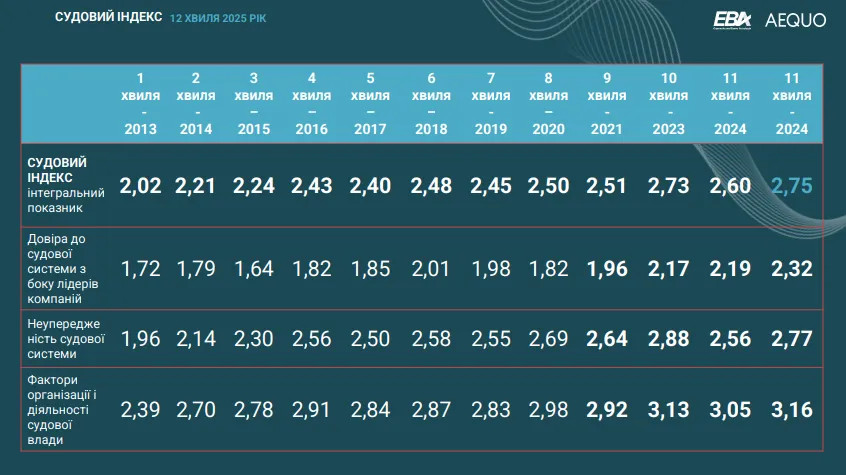This screenshot has height=475, width=846.
Task: Select the 12 ХВИЛЯ 2025 РІК subtitle
Action: [x=218, y=19]
